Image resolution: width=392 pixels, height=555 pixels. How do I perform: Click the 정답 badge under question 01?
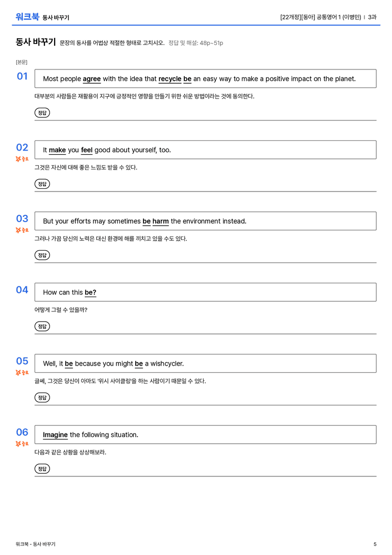[x=42, y=113]
